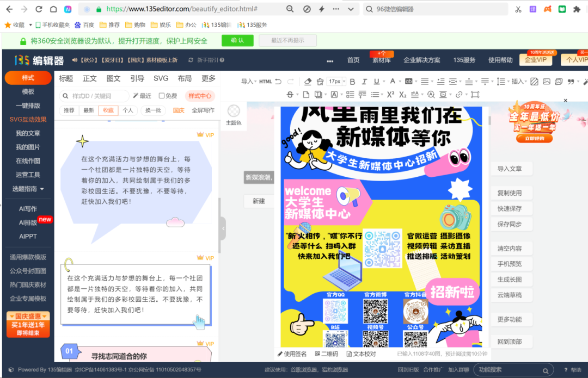This screenshot has width=588, height=378.
Task: Tick the 免费 checkbox filter
Action: click(162, 96)
